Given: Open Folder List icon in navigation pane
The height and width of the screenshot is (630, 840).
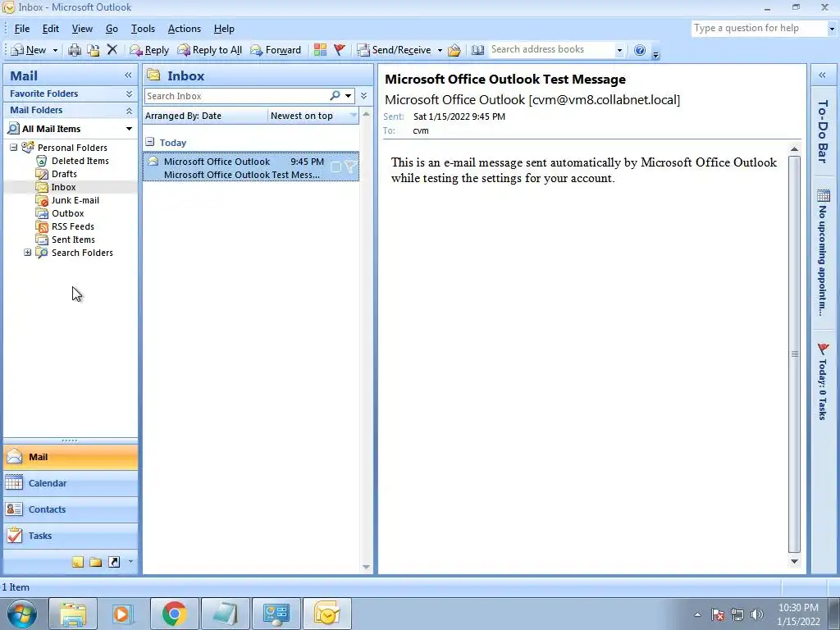Looking at the screenshot, I should pos(96,562).
